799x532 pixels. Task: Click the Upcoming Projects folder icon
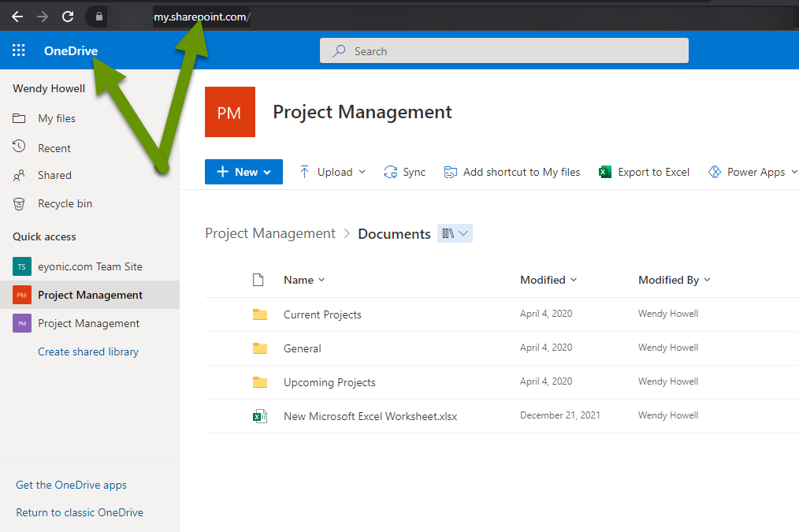click(260, 382)
